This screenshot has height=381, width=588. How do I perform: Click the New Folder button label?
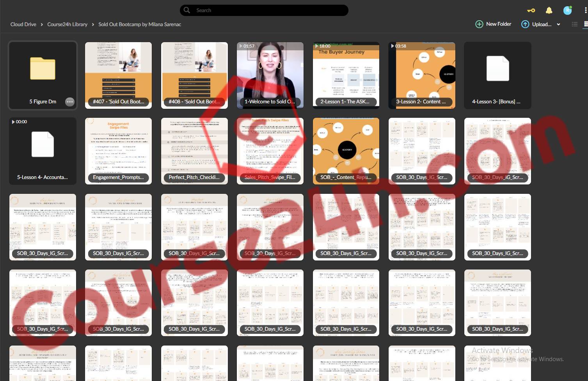click(499, 24)
